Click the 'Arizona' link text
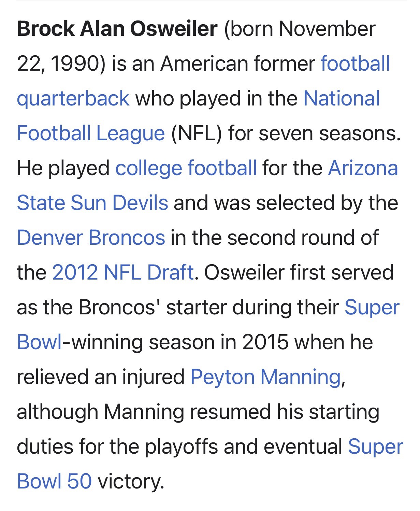This screenshot has height=511, width=420. pyautogui.click(x=363, y=168)
